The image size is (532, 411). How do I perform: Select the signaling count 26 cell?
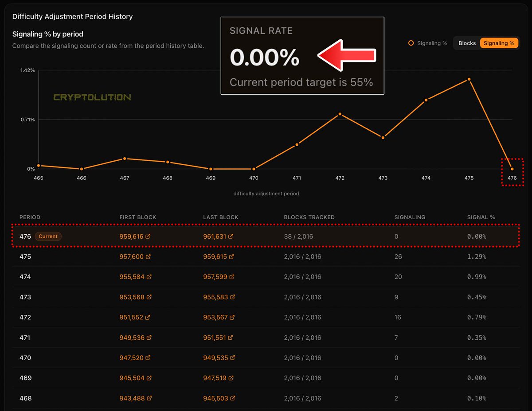(398, 257)
